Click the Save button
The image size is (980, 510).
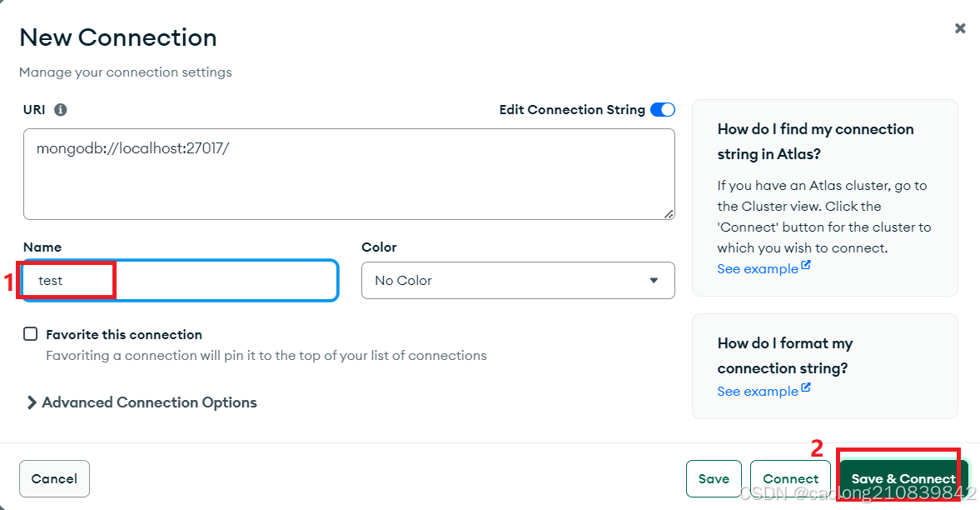714,479
